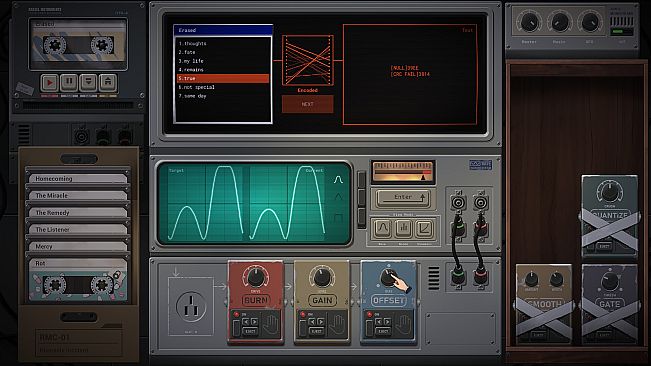Select the taped-up QUANTIZE pedal on shelf
Image resolution: width=651 pixels, height=366 pixels.
click(609, 217)
